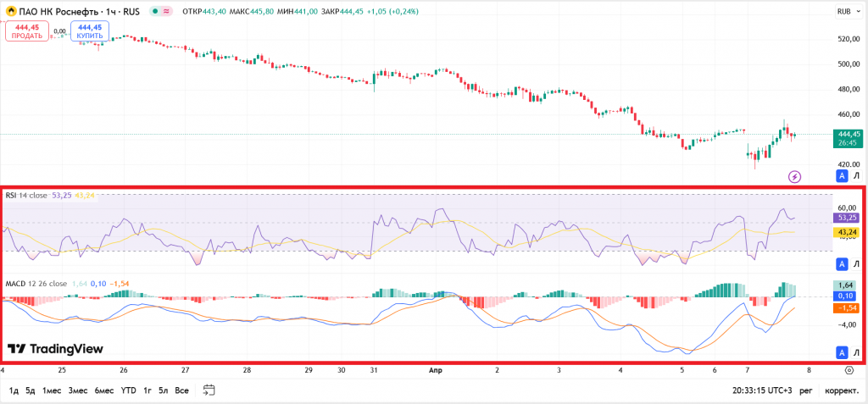868x404 pixels.
Task: Click the +1,05 (+0,24%) change value
Action: pos(392,11)
